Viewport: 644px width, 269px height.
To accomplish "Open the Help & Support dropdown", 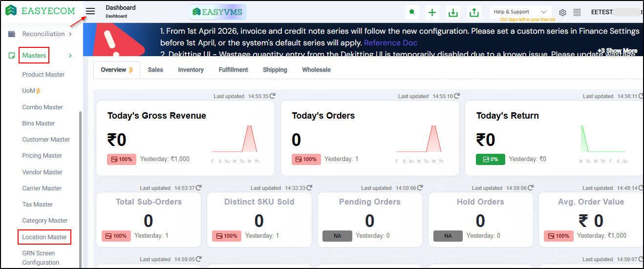I will click(520, 12).
